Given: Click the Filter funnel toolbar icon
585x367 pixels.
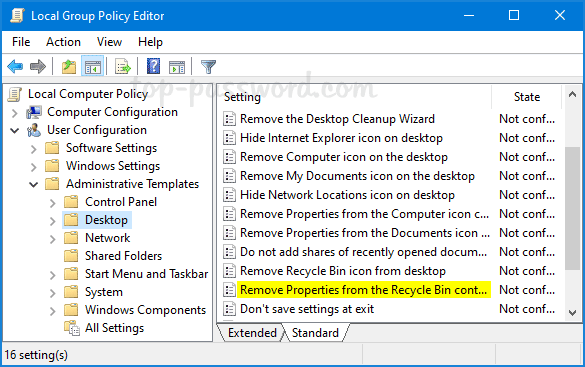Looking at the screenshot, I should pyautogui.click(x=208, y=67).
